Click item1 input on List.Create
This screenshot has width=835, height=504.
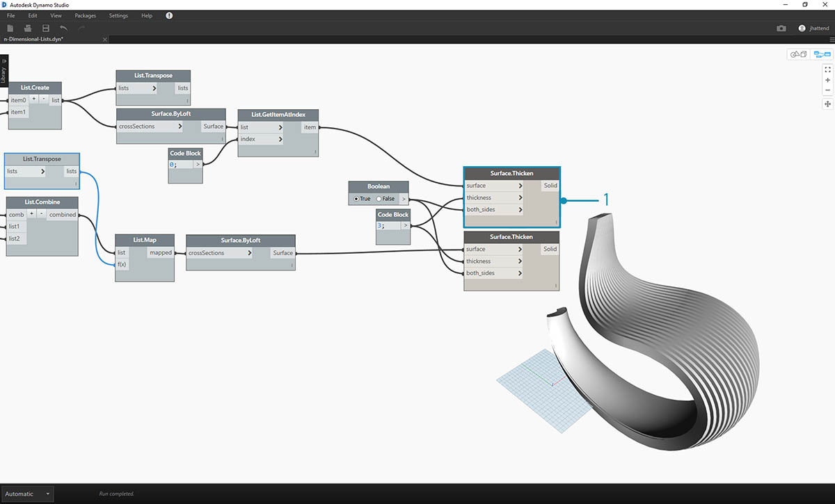(x=18, y=112)
